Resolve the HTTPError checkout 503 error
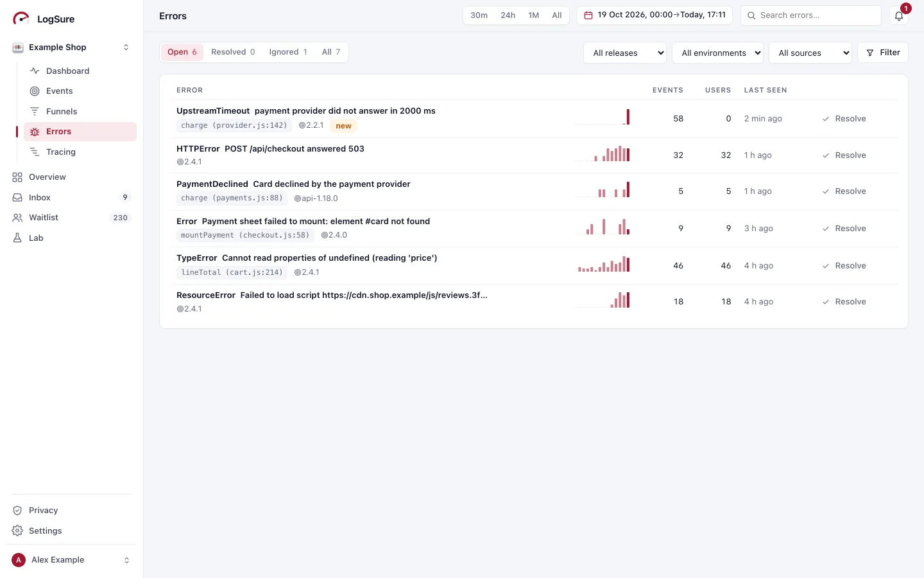 click(844, 155)
